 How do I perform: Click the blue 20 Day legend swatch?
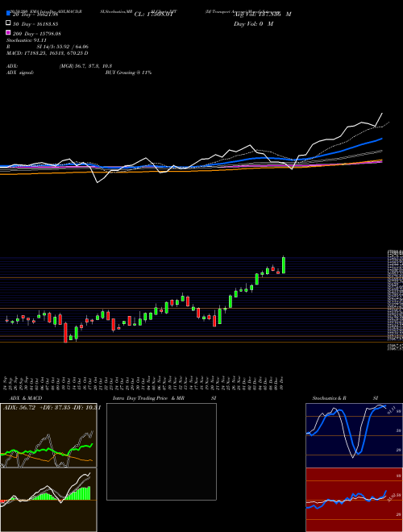coord(8,13)
